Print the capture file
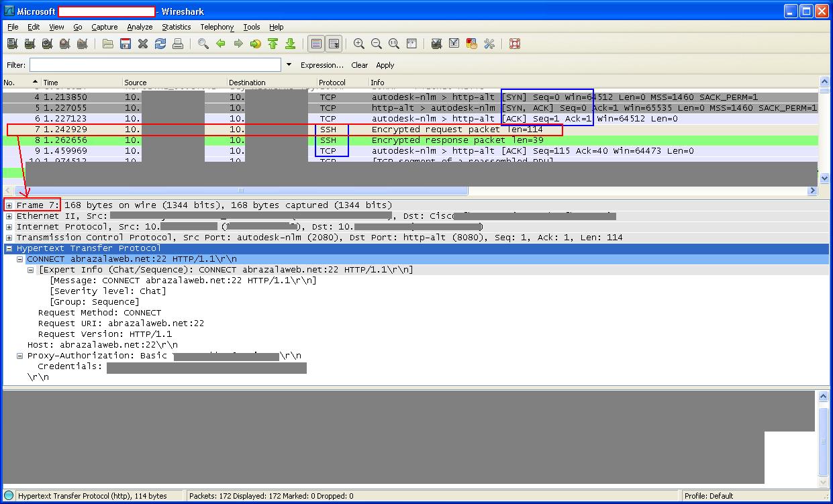The width and height of the screenshot is (833, 504). click(177, 43)
